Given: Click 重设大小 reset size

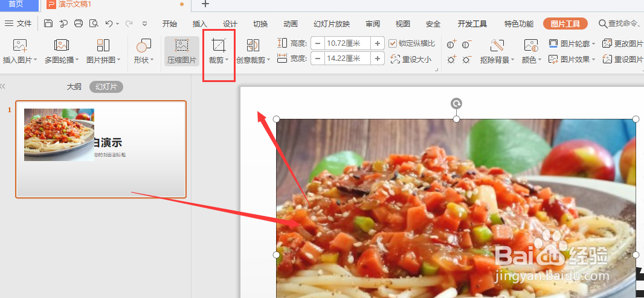Looking at the screenshot, I should click(411, 60).
